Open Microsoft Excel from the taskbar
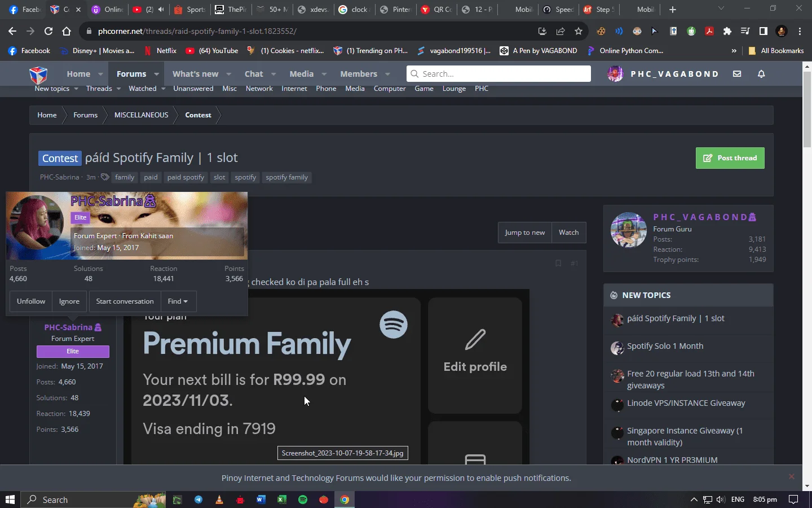The width and height of the screenshot is (812, 508). pos(282,500)
